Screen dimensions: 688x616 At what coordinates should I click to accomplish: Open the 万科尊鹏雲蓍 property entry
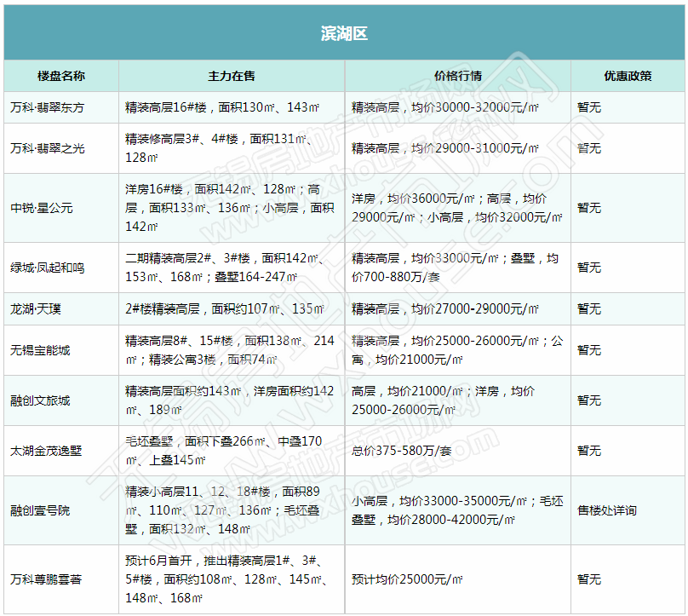(x=47, y=579)
